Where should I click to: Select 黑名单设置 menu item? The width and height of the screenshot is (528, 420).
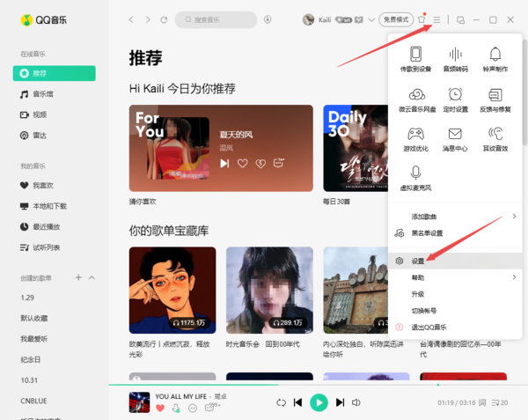click(x=455, y=233)
